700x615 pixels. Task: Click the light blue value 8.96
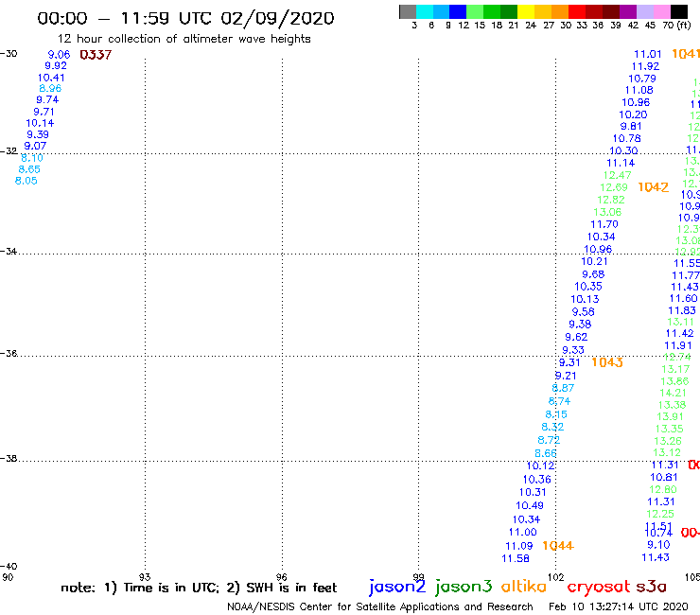pos(50,88)
